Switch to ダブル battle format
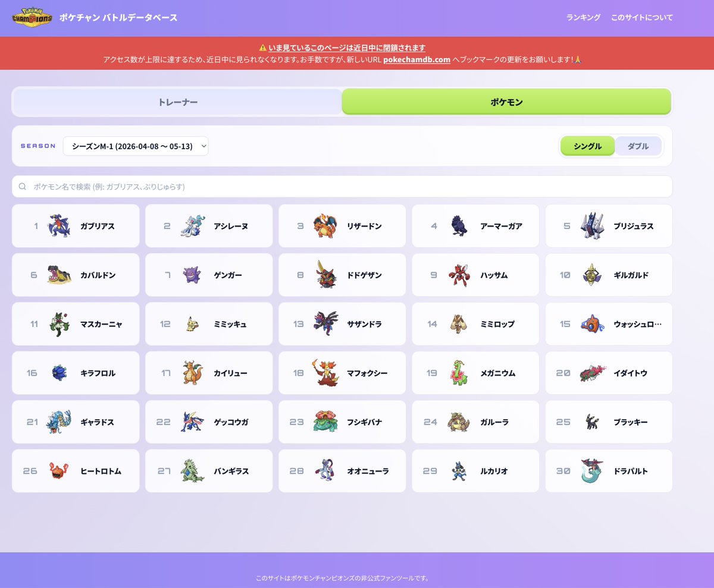Image resolution: width=714 pixels, height=588 pixels. tap(638, 146)
